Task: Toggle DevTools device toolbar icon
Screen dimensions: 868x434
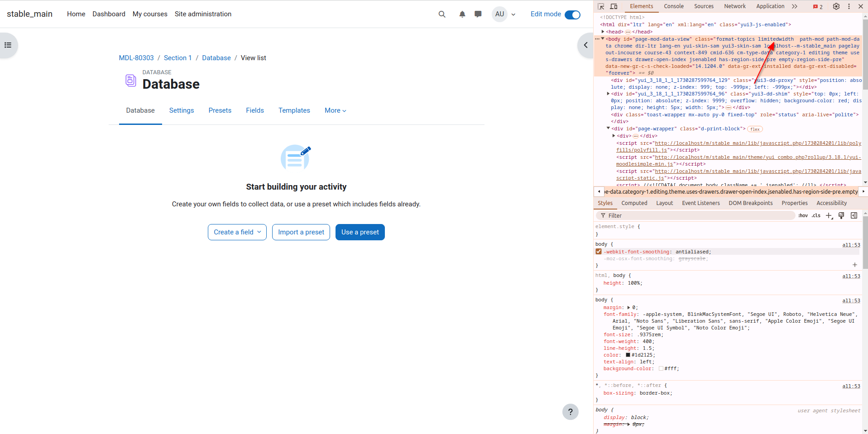Action: (614, 6)
